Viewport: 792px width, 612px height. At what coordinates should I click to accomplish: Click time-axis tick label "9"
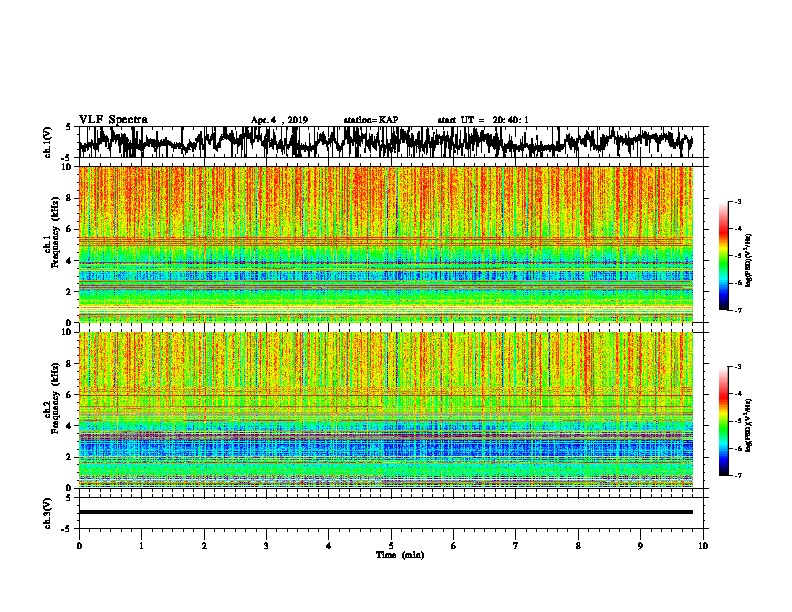point(640,546)
